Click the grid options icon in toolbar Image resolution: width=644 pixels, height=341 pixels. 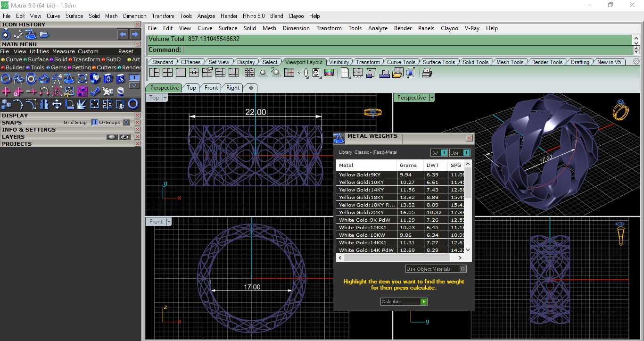click(289, 73)
